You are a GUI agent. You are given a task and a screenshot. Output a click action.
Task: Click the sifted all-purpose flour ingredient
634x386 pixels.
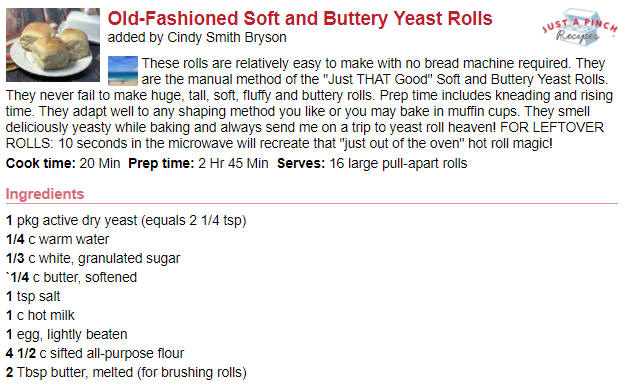(x=95, y=353)
